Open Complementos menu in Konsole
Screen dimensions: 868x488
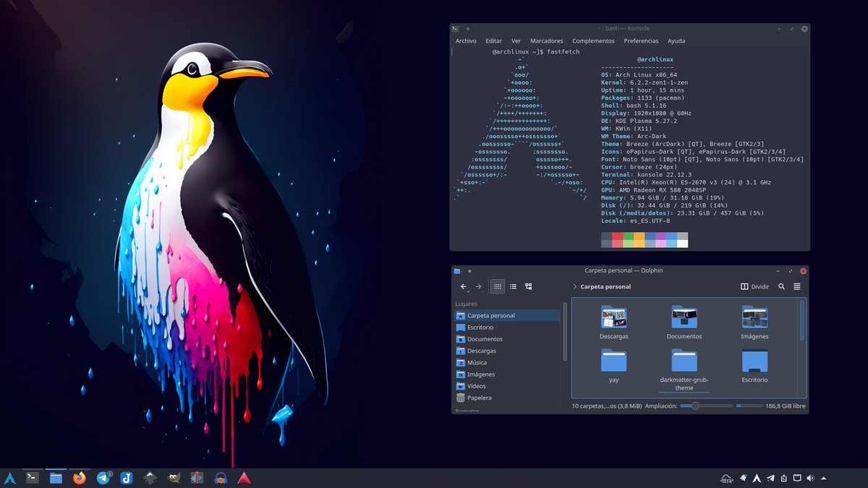[x=592, y=41]
